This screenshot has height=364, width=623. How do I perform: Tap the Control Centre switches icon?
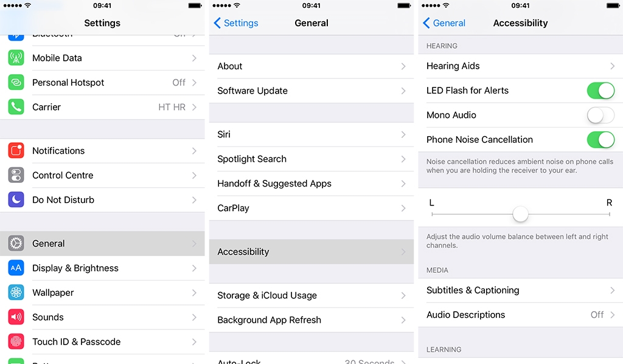point(16,176)
